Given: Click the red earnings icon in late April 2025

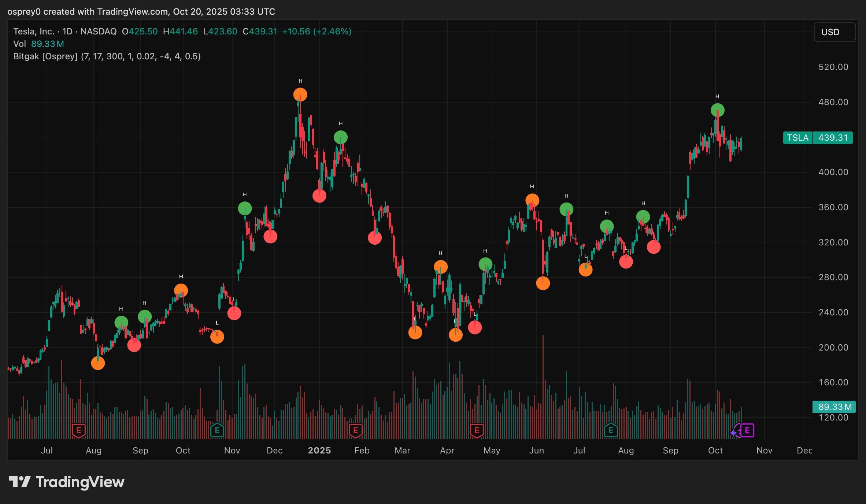Looking at the screenshot, I should pos(477,431).
